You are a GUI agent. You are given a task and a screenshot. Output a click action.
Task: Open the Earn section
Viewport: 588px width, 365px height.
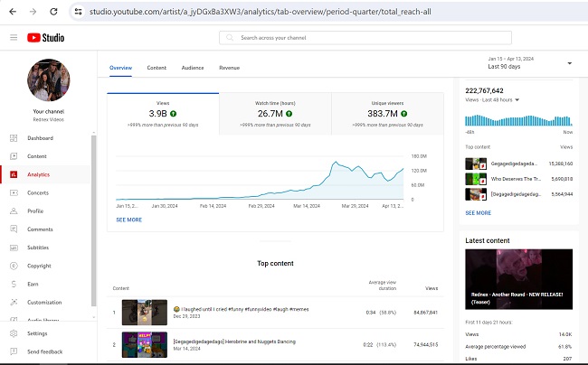coord(33,284)
